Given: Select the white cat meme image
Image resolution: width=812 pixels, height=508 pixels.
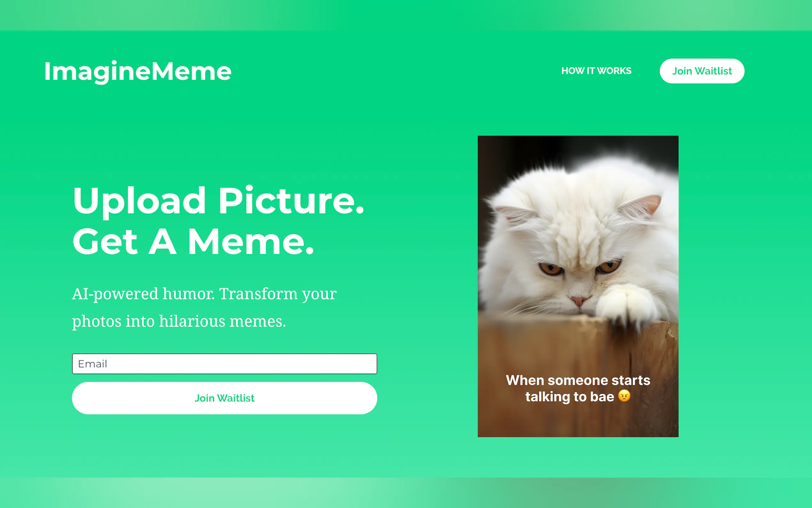Looking at the screenshot, I should [578, 286].
